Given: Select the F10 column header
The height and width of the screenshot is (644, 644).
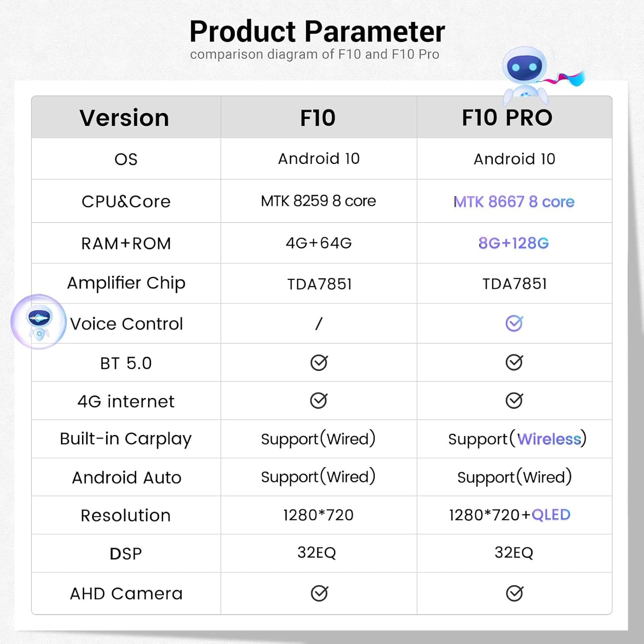Looking at the screenshot, I should pyautogui.click(x=318, y=118).
